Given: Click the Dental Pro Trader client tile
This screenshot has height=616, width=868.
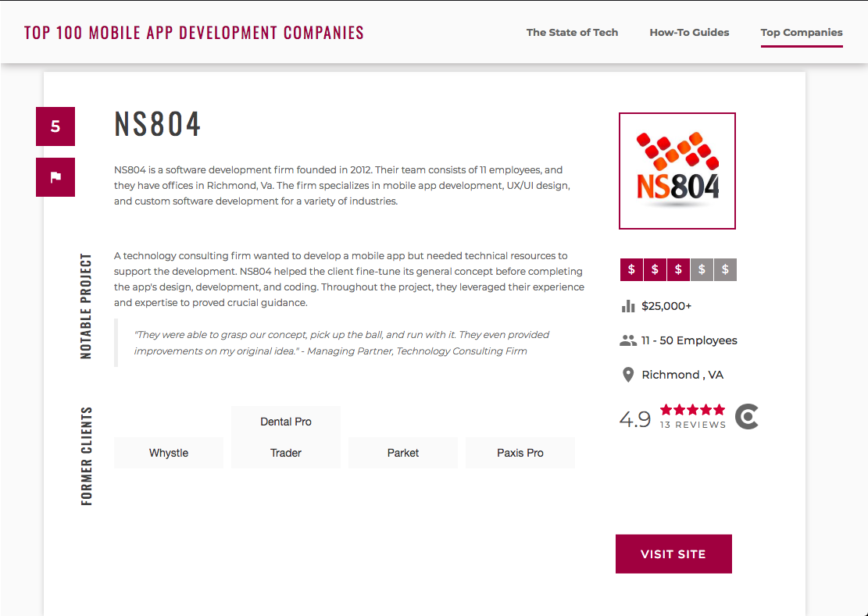Looking at the screenshot, I should [x=286, y=437].
